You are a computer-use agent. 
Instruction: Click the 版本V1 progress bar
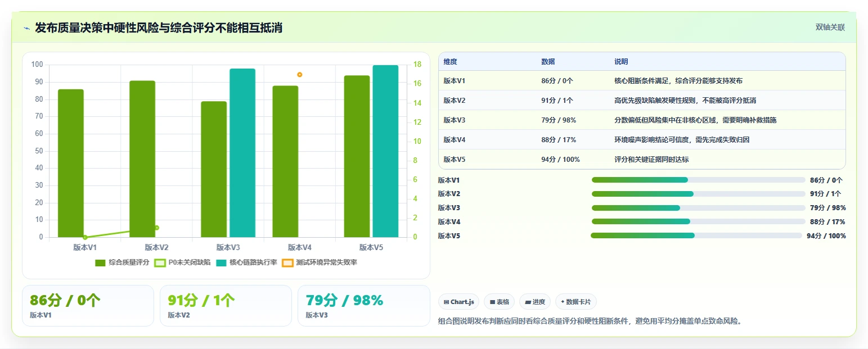coord(698,180)
